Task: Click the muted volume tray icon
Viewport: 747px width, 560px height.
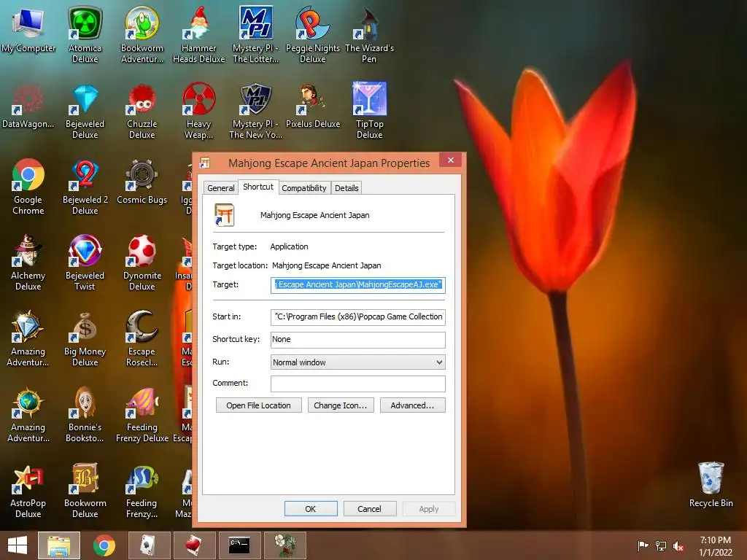Action: click(x=678, y=545)
